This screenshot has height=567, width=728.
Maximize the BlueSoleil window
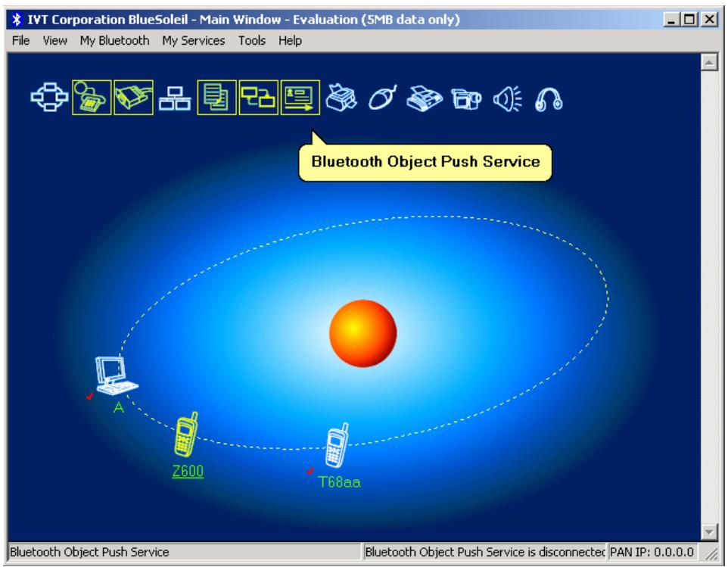[x=690, y=20]
